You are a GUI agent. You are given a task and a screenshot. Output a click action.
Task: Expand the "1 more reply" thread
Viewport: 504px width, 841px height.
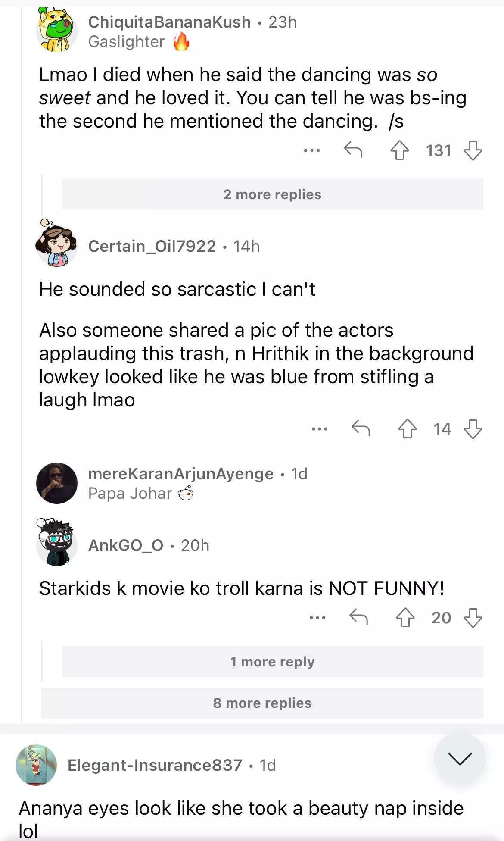point(272,662)
